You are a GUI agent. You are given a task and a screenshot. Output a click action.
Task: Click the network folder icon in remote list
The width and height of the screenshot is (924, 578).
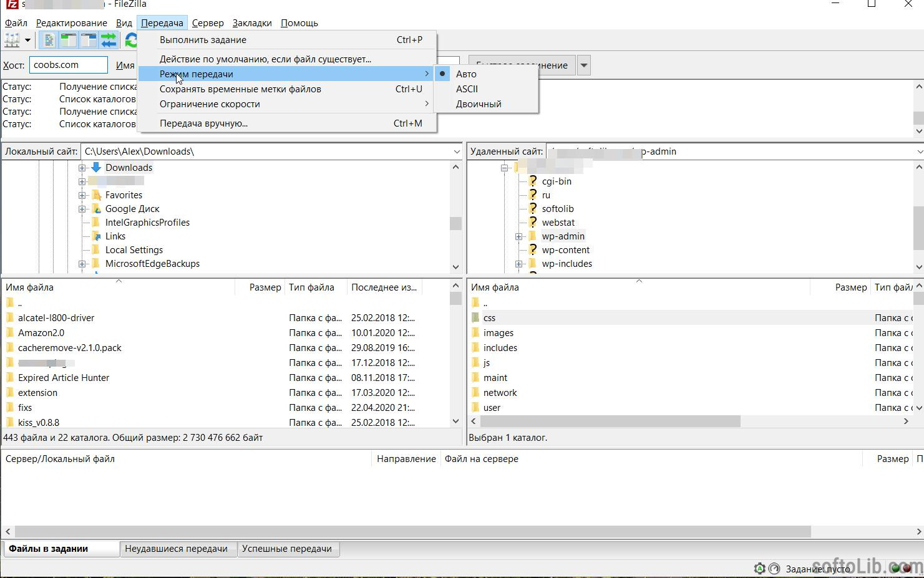[475, 392]
